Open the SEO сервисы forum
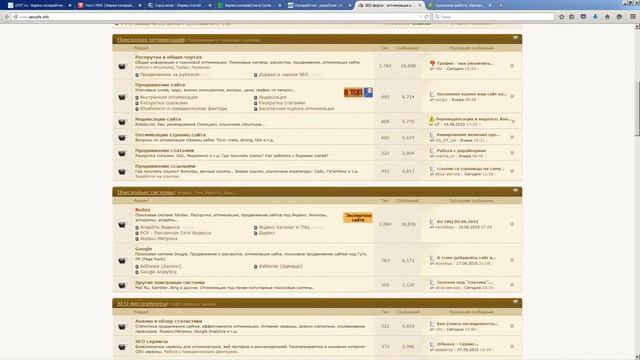The width and height of the screenshot is (640, 360). coord(151,342)
